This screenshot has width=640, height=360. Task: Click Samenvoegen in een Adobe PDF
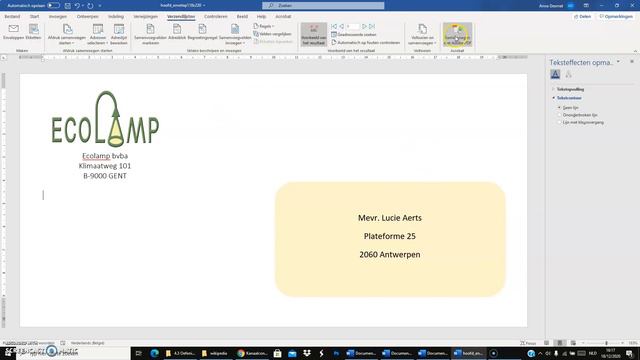coord(457,34)
